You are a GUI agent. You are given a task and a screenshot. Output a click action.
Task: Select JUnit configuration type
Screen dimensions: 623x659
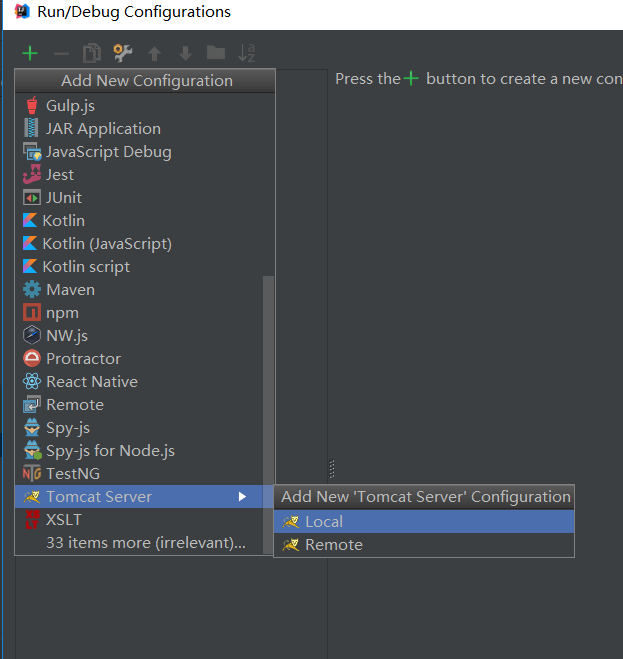(x=139, y=198)
